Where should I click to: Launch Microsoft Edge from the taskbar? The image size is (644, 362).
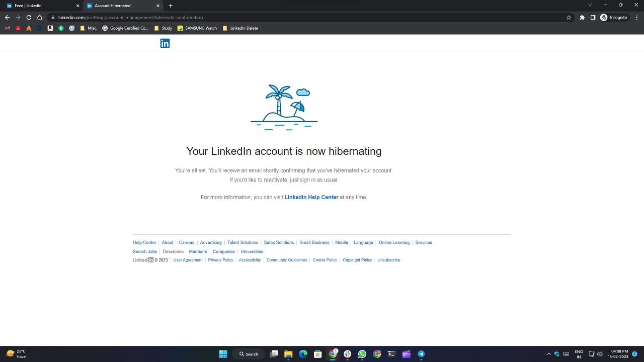point(303,354)
